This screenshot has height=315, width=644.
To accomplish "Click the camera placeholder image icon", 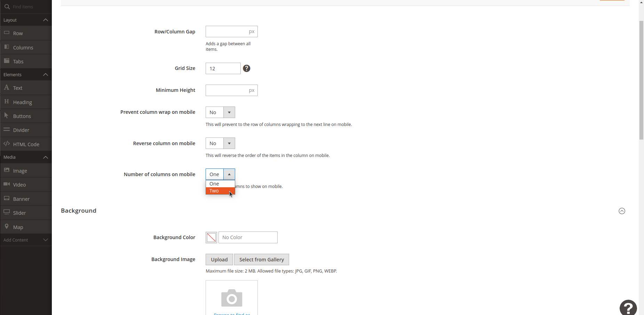I will click(232, 298).
